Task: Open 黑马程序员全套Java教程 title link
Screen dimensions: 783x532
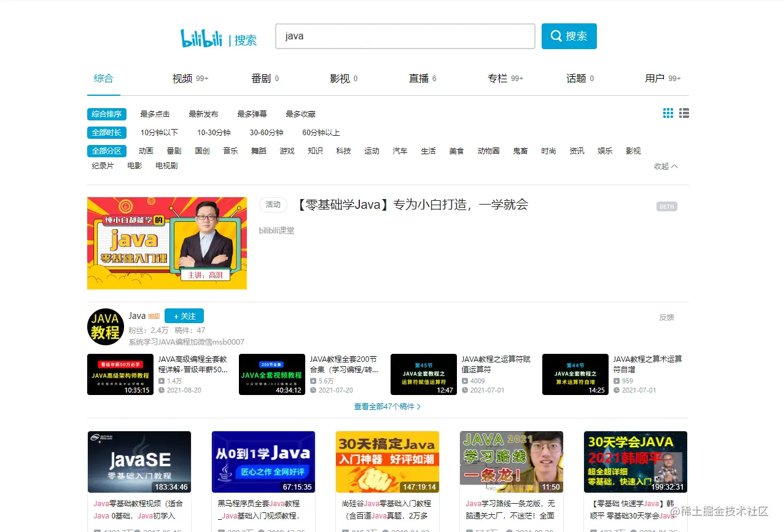Action: (x=259, y=509)
